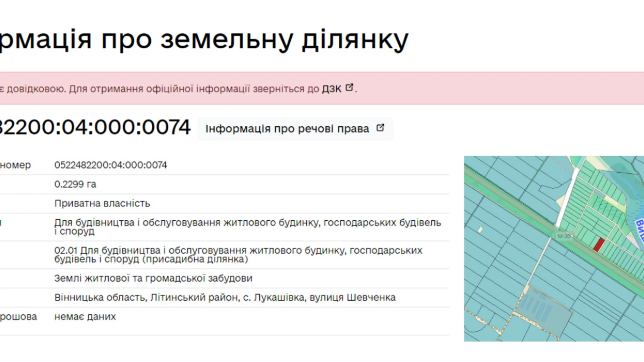
Task: Select the location row mentioning Лукашівка
Action: 225,297
